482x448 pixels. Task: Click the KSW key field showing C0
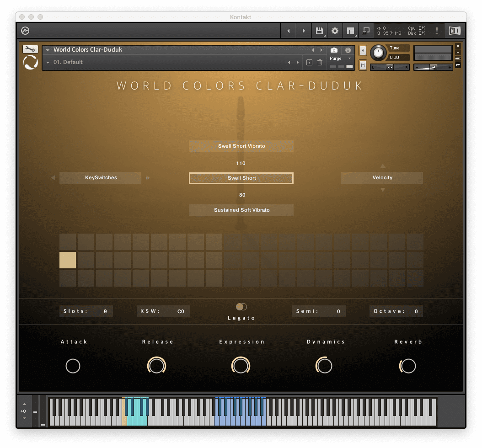pyautogui.click(x=163, y=311)
